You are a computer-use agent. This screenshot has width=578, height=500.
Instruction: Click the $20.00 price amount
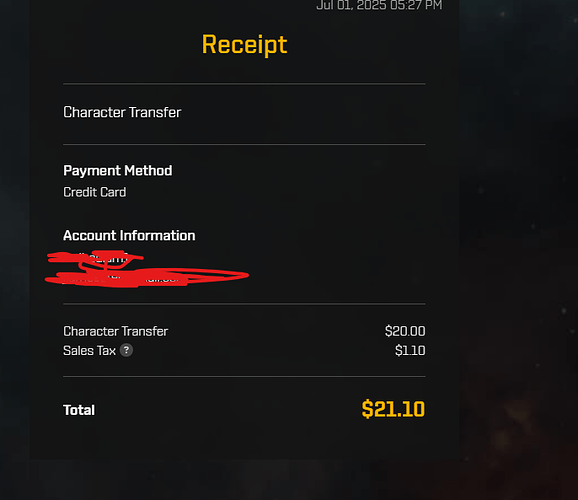pyautogui.click(x=405, y=331)
